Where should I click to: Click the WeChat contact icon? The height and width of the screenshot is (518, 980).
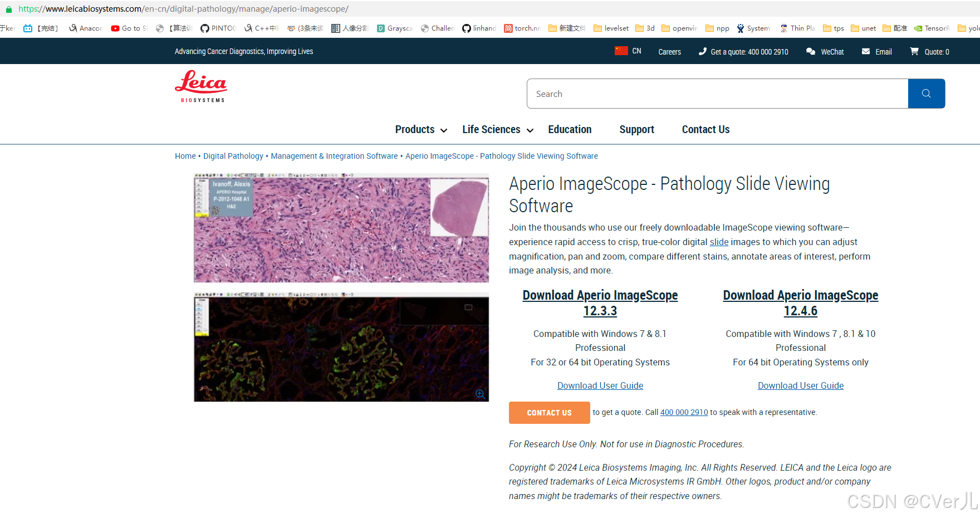811,51
